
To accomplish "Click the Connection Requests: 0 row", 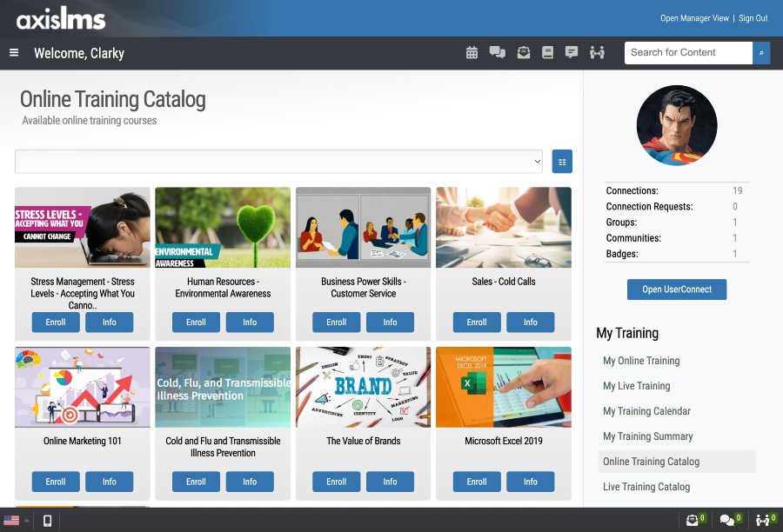I will pos(677,207).
